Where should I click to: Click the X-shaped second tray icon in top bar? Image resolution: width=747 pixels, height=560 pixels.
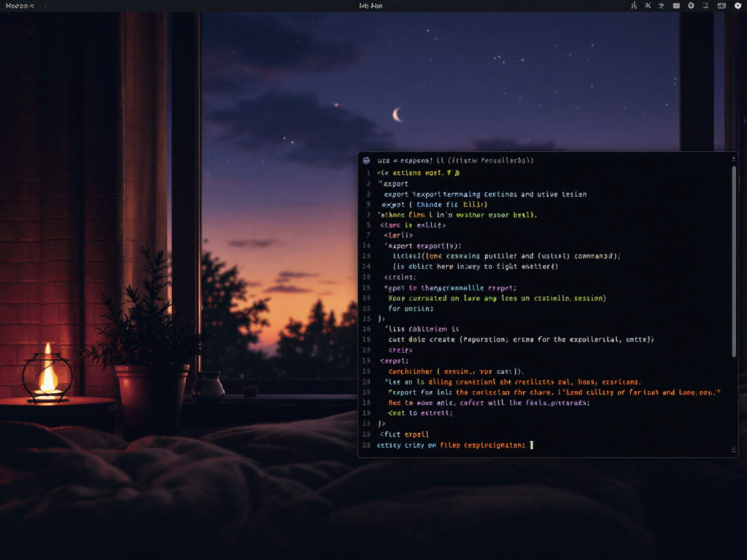coord(647,6)
